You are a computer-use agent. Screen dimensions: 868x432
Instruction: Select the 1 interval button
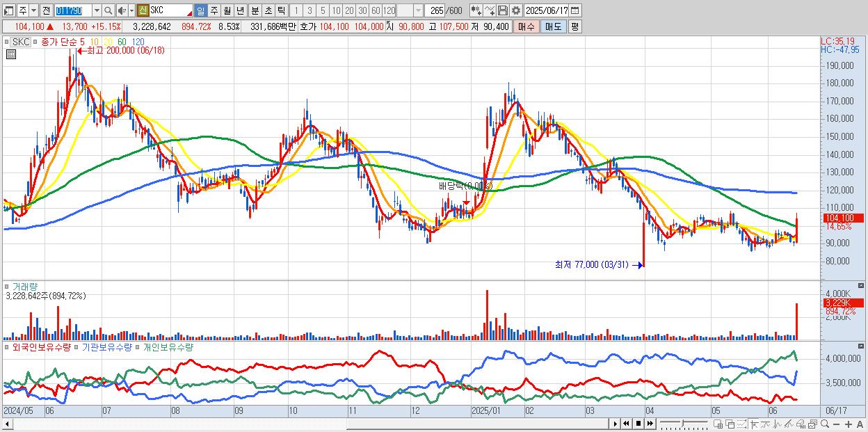point(296,10)
